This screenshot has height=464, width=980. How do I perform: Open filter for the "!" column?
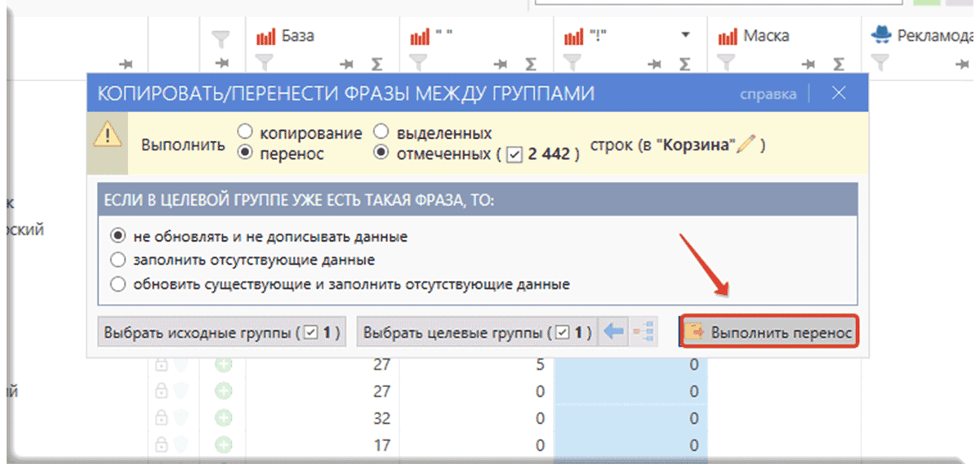(x=572, y=62)
